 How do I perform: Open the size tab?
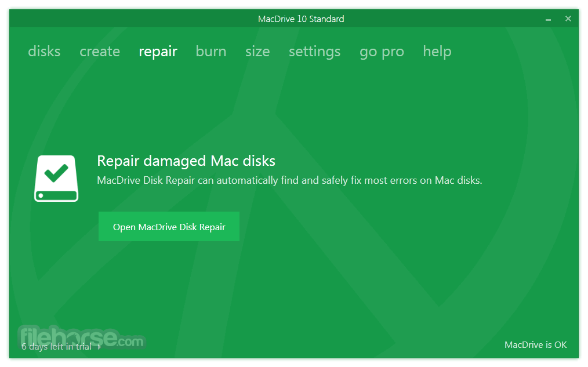pos(257,52)
